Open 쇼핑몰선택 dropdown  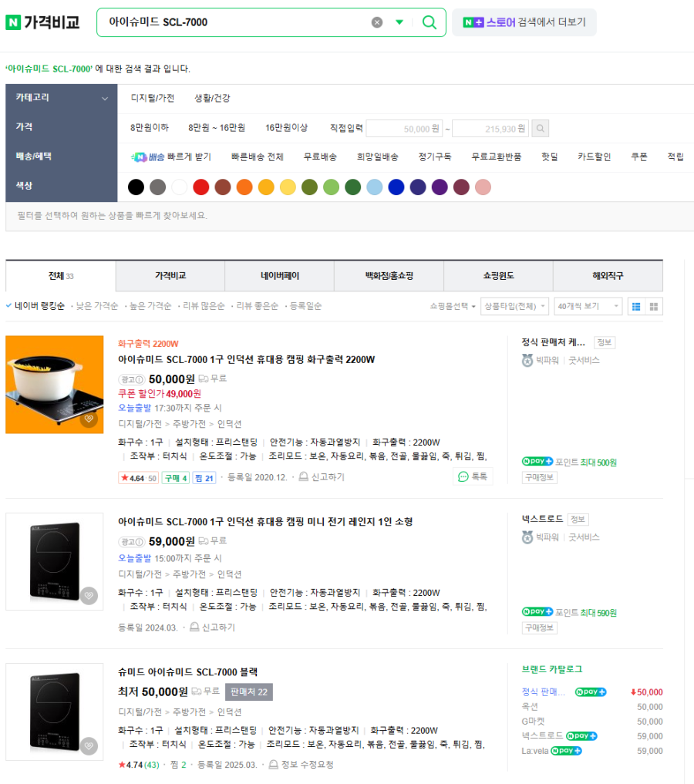tap(453, 306)
